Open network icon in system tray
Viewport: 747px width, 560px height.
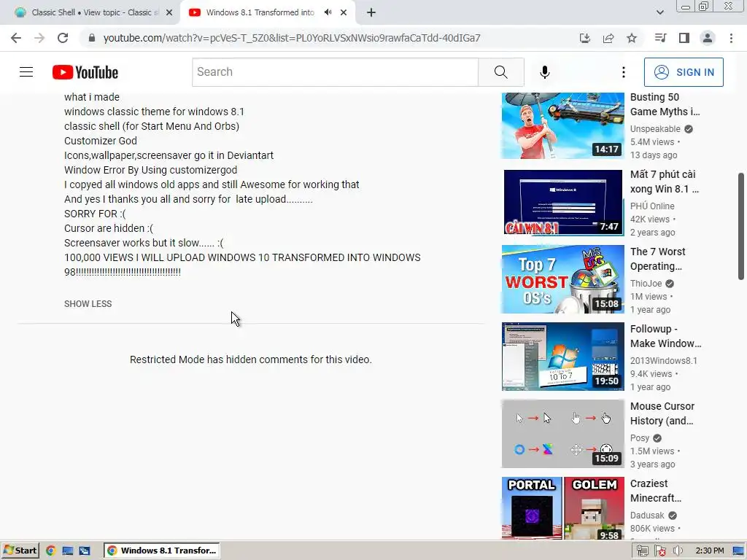pyautogui.click(x=642, y=551)
